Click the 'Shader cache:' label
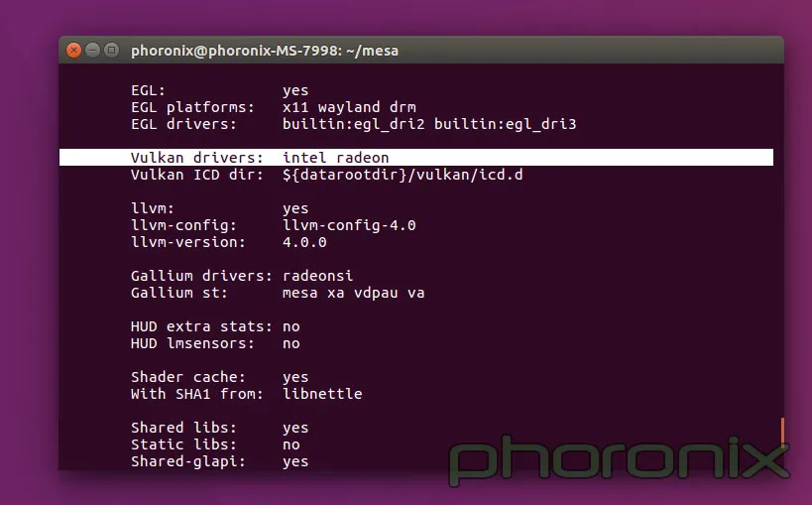Image resolution: width=812 pixels, height=505 pixels. point(188,377)
